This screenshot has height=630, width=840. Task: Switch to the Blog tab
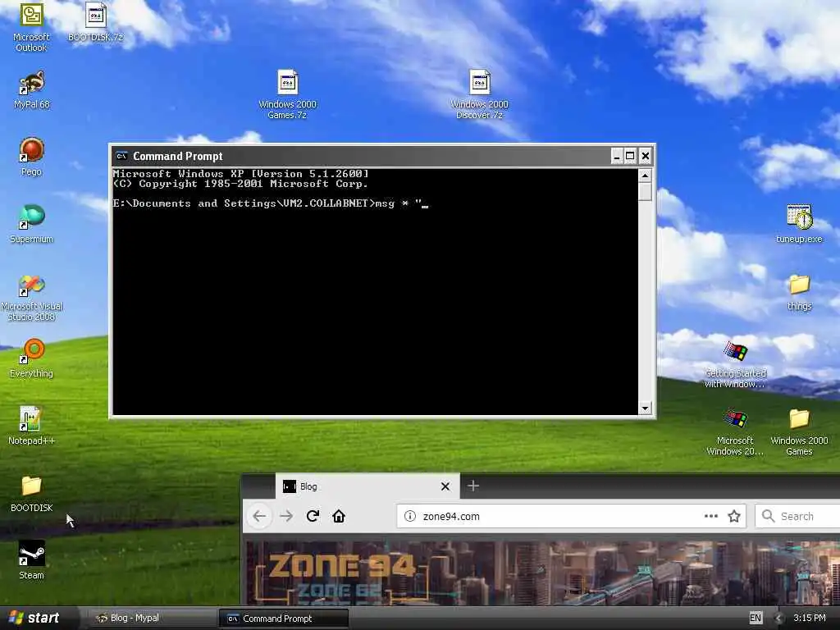367,486
